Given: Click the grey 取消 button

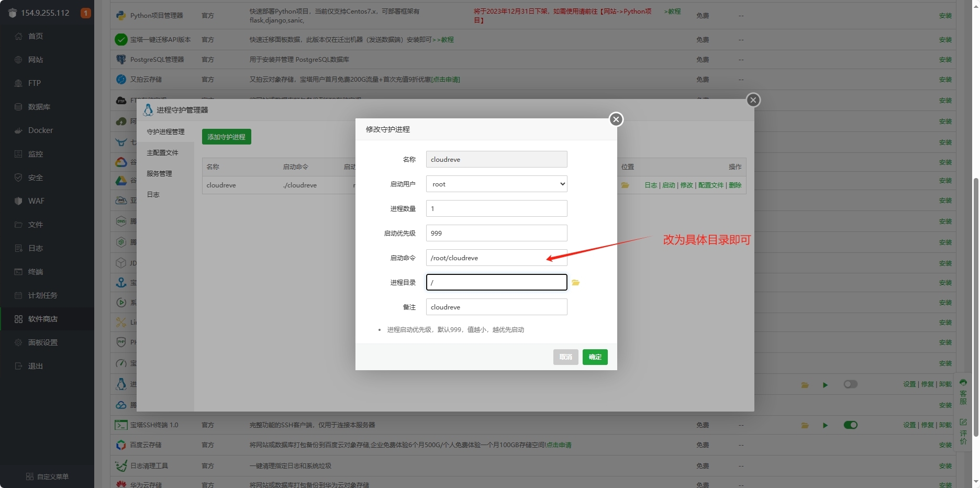Looking at the screenshot, I should (x=565, y=357).
